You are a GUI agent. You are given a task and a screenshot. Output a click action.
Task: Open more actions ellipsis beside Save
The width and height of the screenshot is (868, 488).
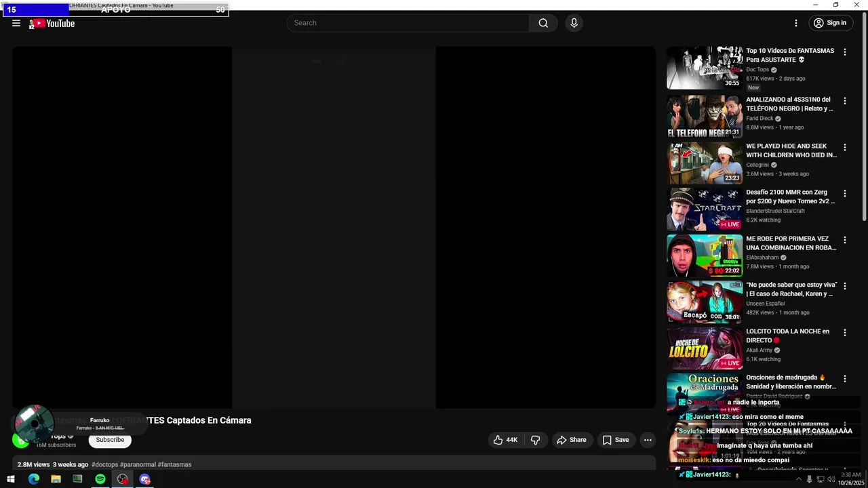point(648,440)
